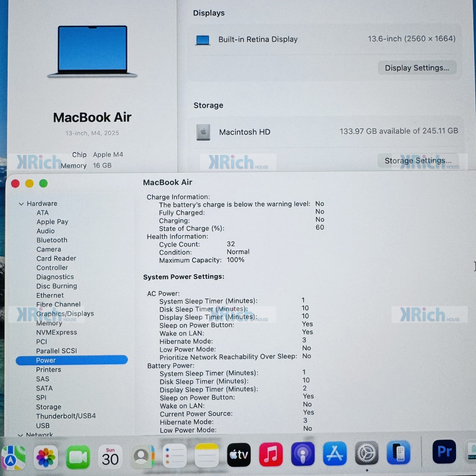Screen dimensions: 476x476
Task: Click the Maximum Capacity 100% value
Action: click(235, 260)
